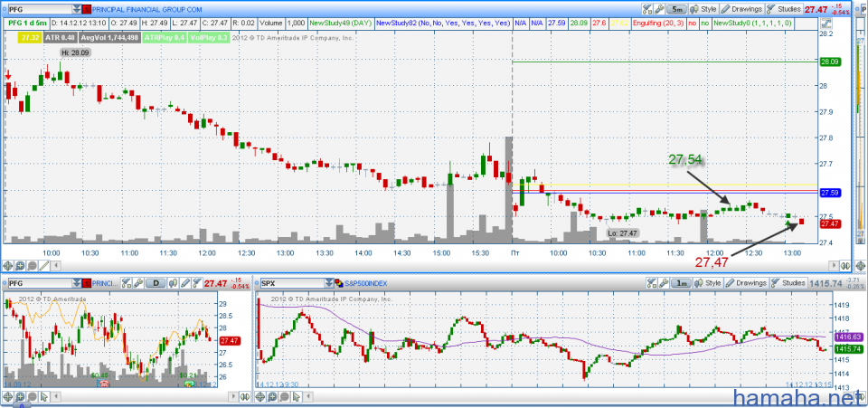Click yellow 27.32 value box
Screen dimensions: 868x408
30,38
